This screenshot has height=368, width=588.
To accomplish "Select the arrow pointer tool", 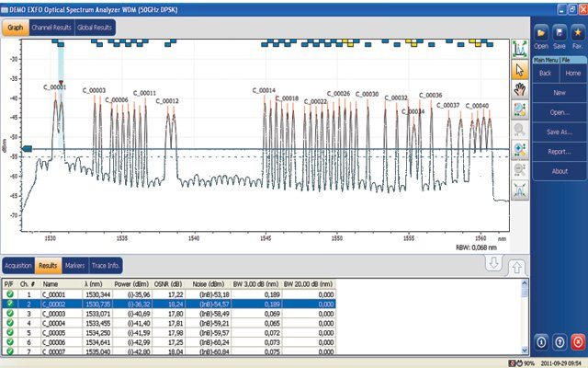I will [520, 67].
